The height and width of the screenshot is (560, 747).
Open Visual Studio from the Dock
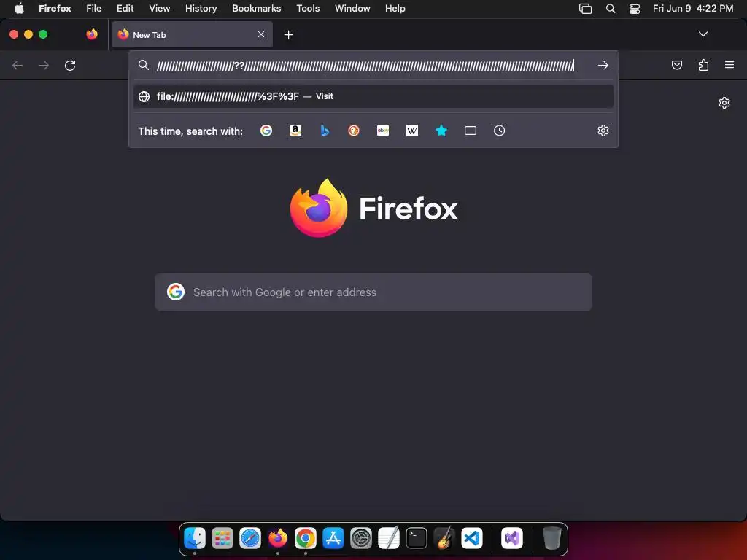click(511, 538)
